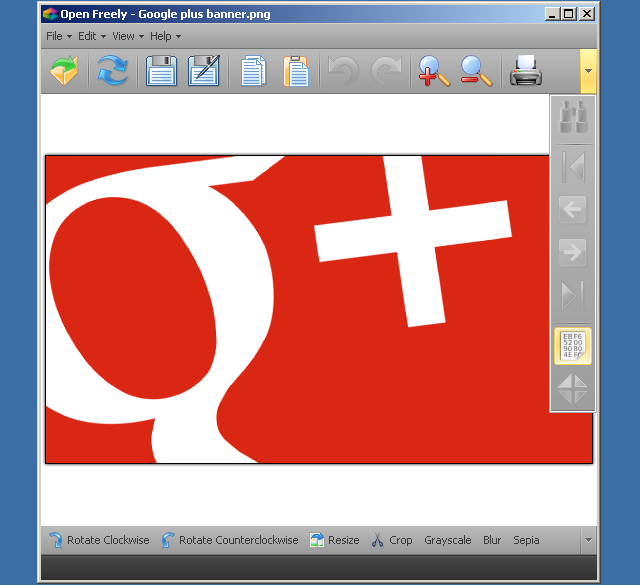Click Rotate Counterclockwise

tap(230, 540)
